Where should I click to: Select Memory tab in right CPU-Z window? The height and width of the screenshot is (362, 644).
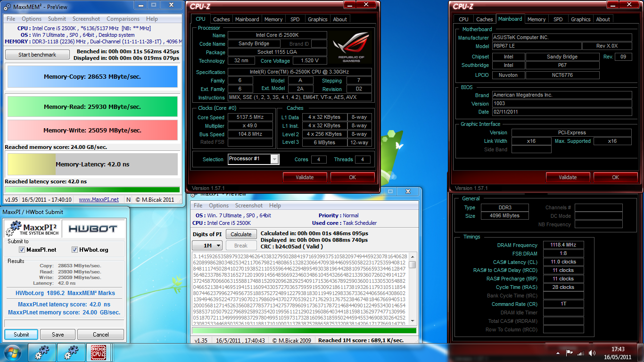point(537,19)
